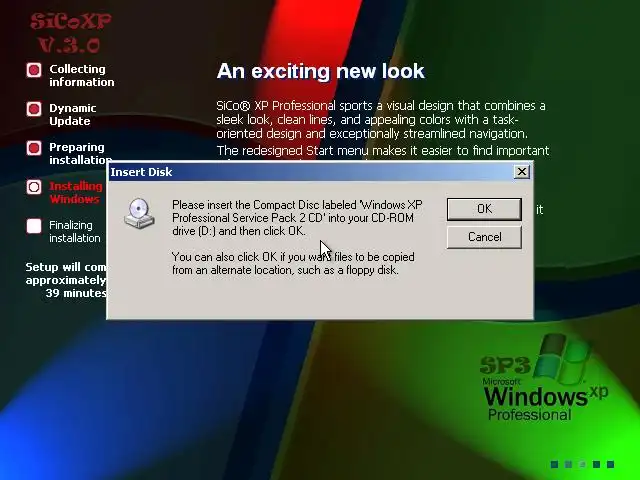Click the Collecting information step indicator
640x480 pixels.
[x=34, y=70]
